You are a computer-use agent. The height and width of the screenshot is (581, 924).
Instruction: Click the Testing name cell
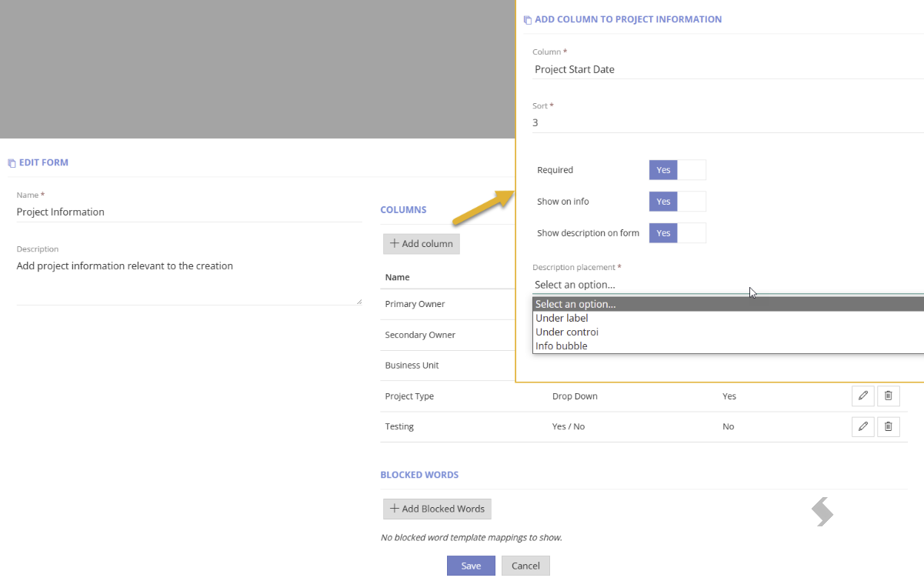(399, 426)
